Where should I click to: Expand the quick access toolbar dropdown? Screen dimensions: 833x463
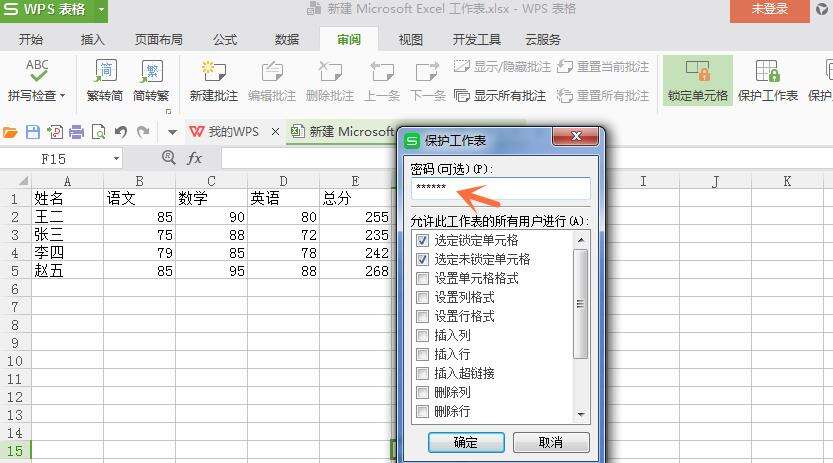tap(172, 132)
